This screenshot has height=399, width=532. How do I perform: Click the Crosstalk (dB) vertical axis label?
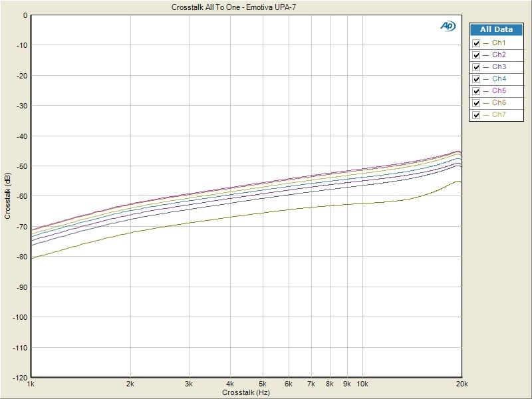pos(7,196)
